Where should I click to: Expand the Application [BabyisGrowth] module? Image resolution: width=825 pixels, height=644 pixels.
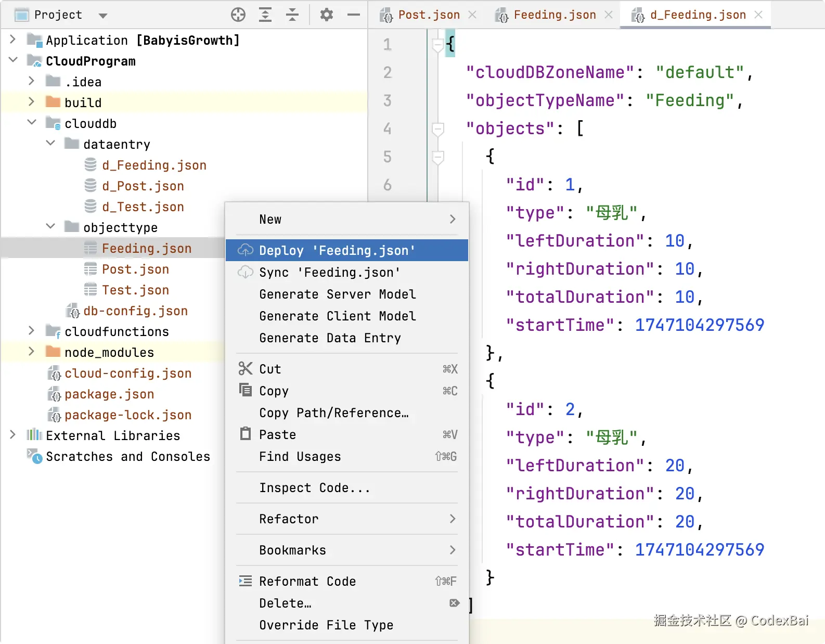coord(13,40)
